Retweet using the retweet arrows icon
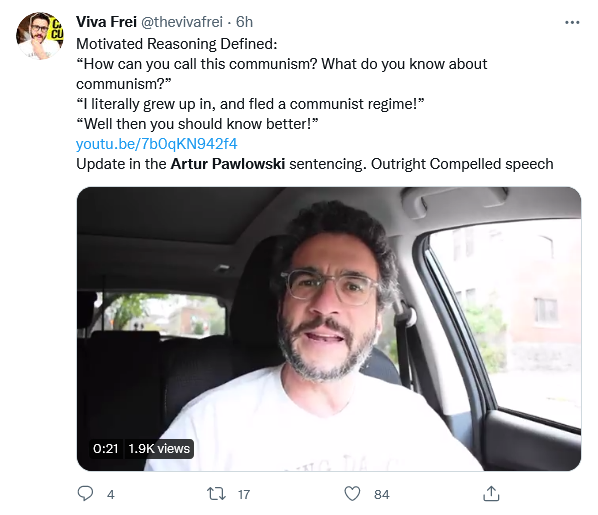Screen dimensions: 598x515 (x=216, y=494)
